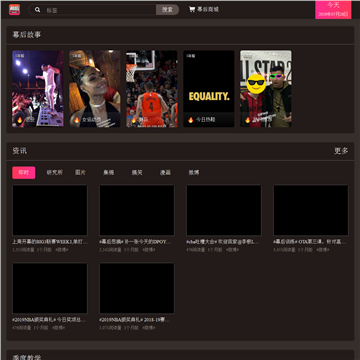Open the BIG3 WEEK1 news thumbnail
360x360 pixels.
[x=50, y=210]
